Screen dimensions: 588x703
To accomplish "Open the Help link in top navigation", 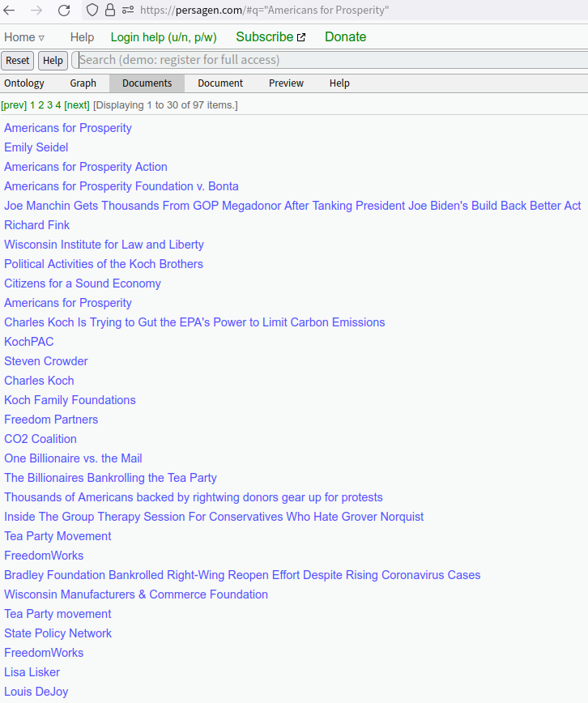I will [82, 37].
